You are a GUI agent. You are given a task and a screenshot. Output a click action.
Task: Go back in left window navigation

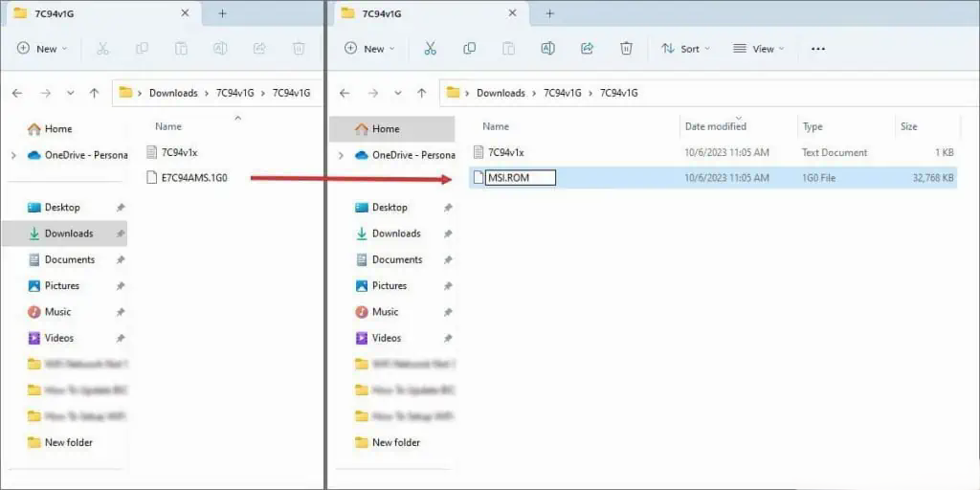(x=17, y=93)
